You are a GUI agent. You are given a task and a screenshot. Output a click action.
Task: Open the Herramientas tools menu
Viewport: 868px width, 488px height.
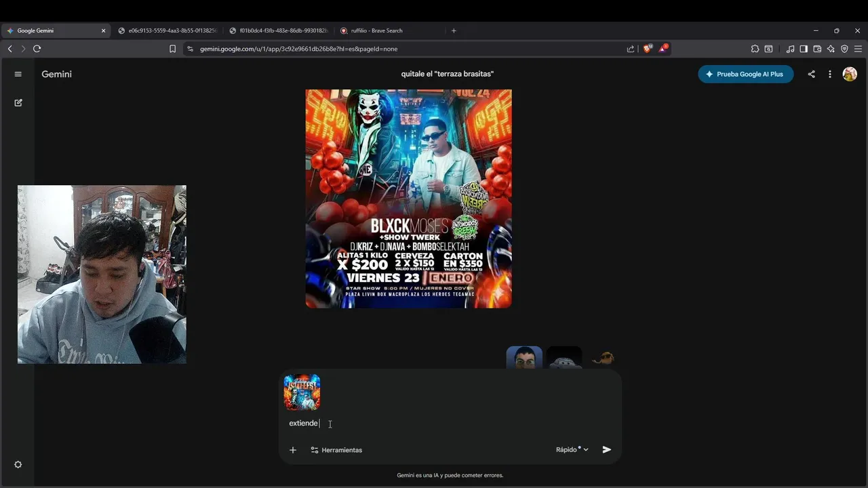point(336,450)
